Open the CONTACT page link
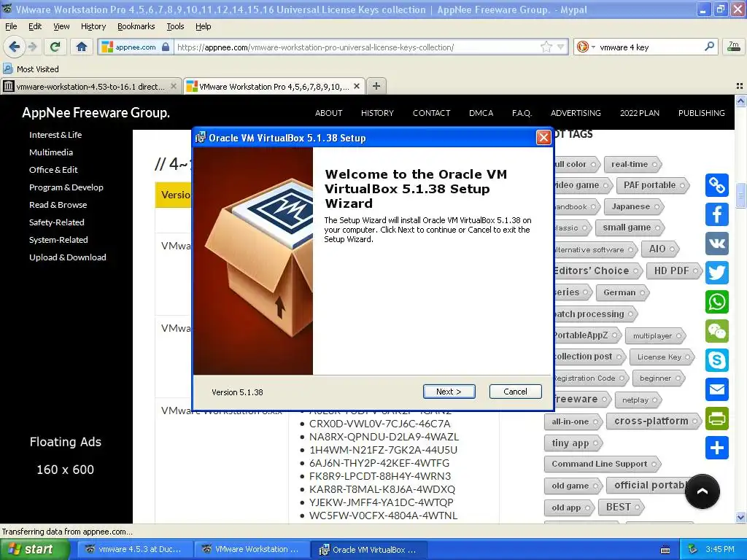This screenshot has height=560, width=747. (x=431, y=113)
